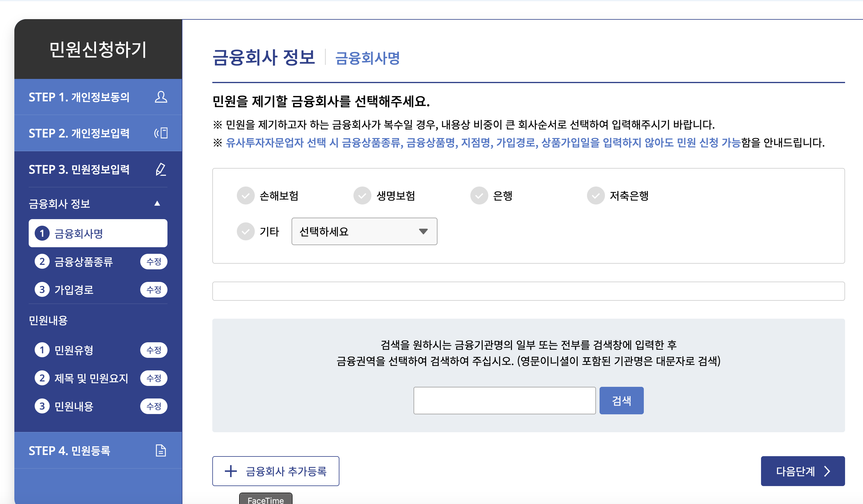Click the phone icon beside STEP 2

161,133
